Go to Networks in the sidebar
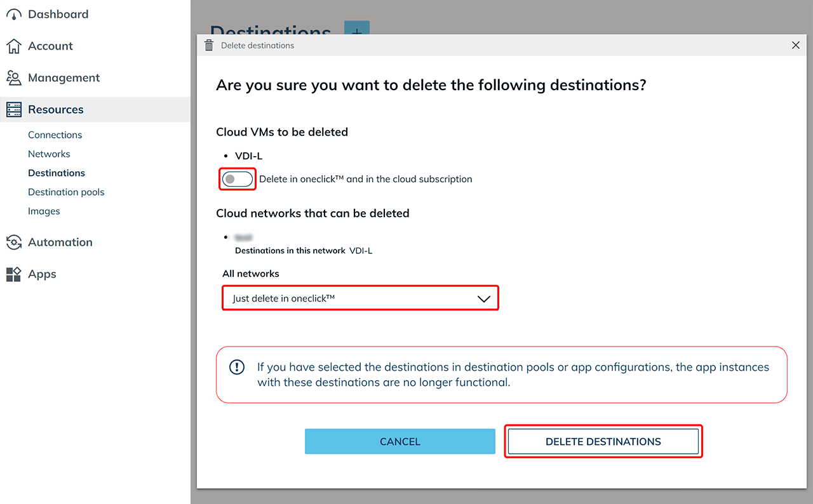Viewport: 813px width, 504px height. [x=49, y=154]
